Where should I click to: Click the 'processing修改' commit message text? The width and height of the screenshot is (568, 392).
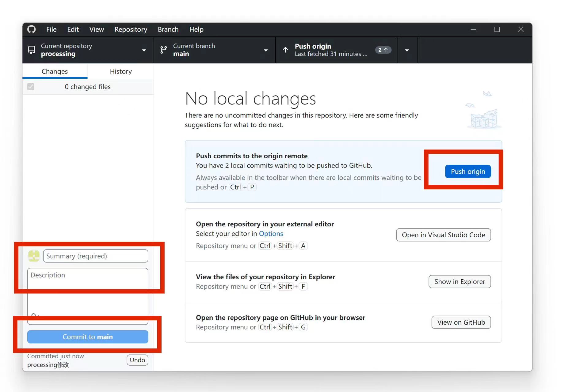48,365
